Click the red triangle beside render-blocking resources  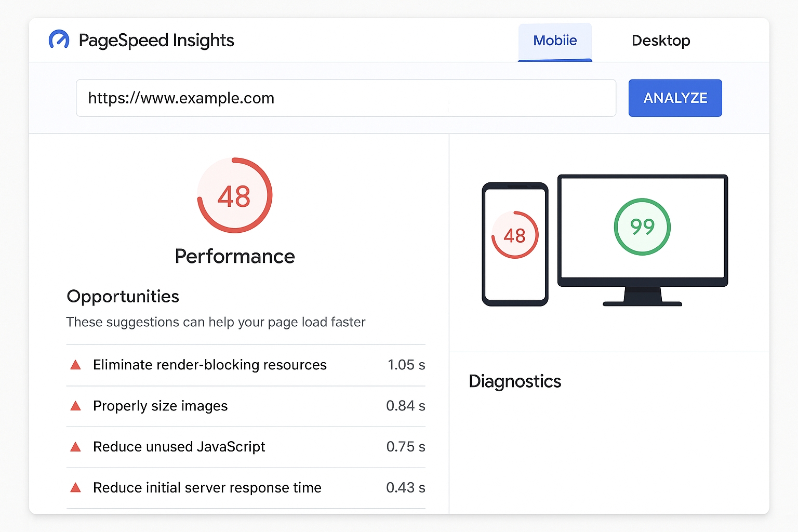pos(75,365)
